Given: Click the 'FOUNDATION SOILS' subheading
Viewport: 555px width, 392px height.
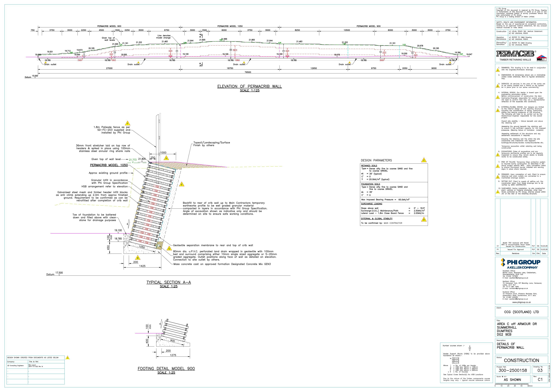Looking at the screenshot, I should 370,184.
